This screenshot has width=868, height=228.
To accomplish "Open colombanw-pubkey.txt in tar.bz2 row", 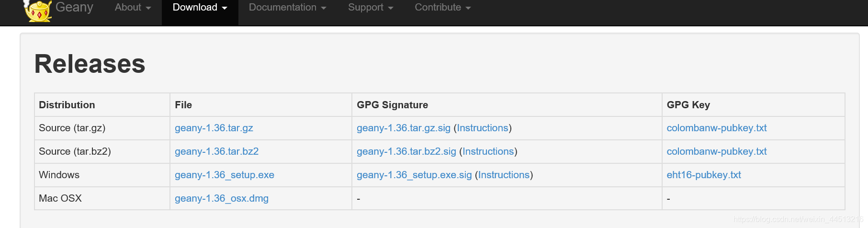I will 716,151.
